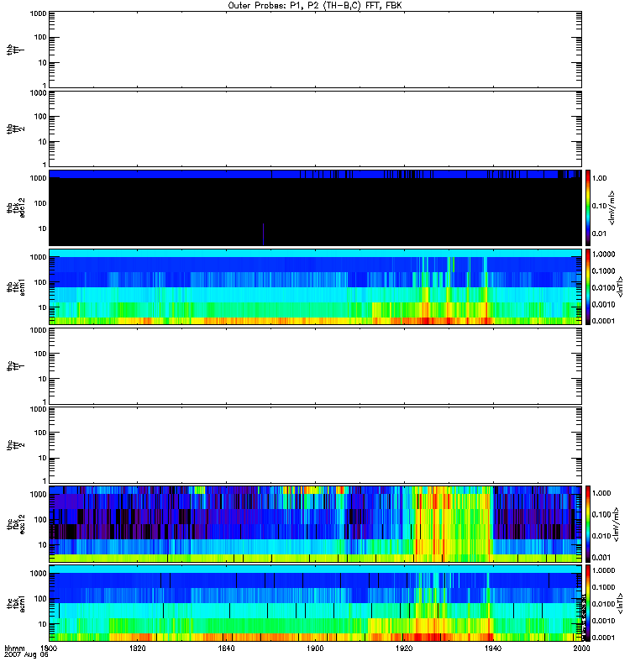Click '0.100' on the thc edc12 color scale
The width and height of the screenshot is (630, 672).
coord(601,515)
